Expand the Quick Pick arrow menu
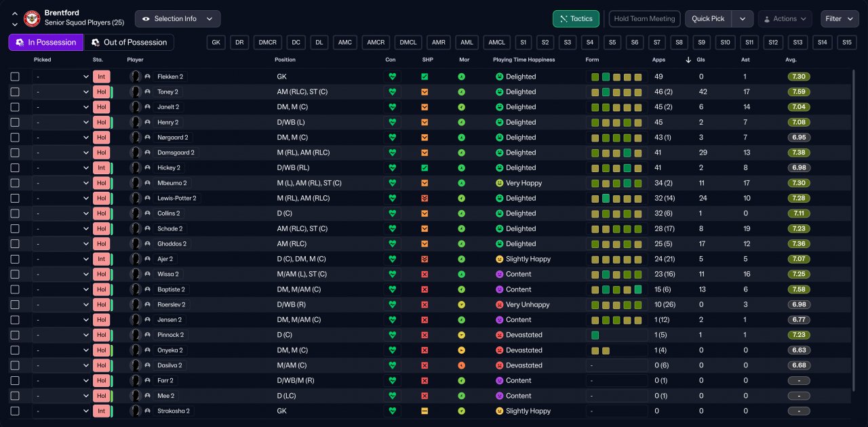The height and width of the screenshot is (427, 868). coord(743,19)
